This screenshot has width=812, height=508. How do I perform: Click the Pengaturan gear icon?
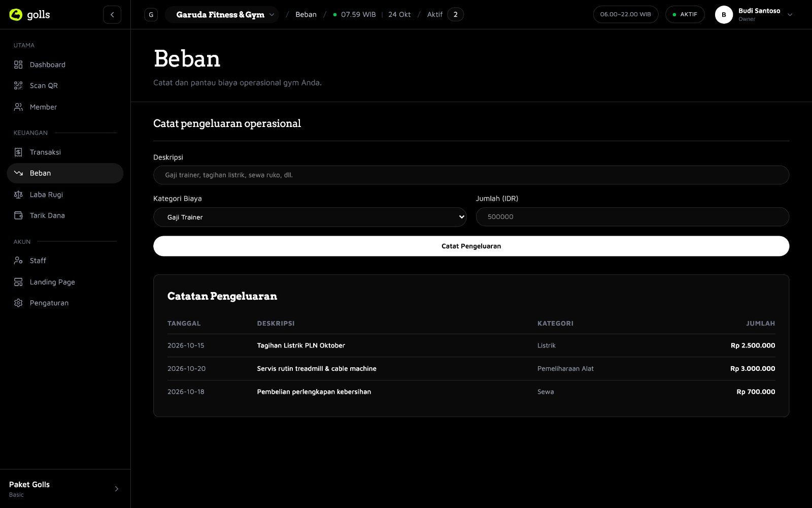[18, 303]
